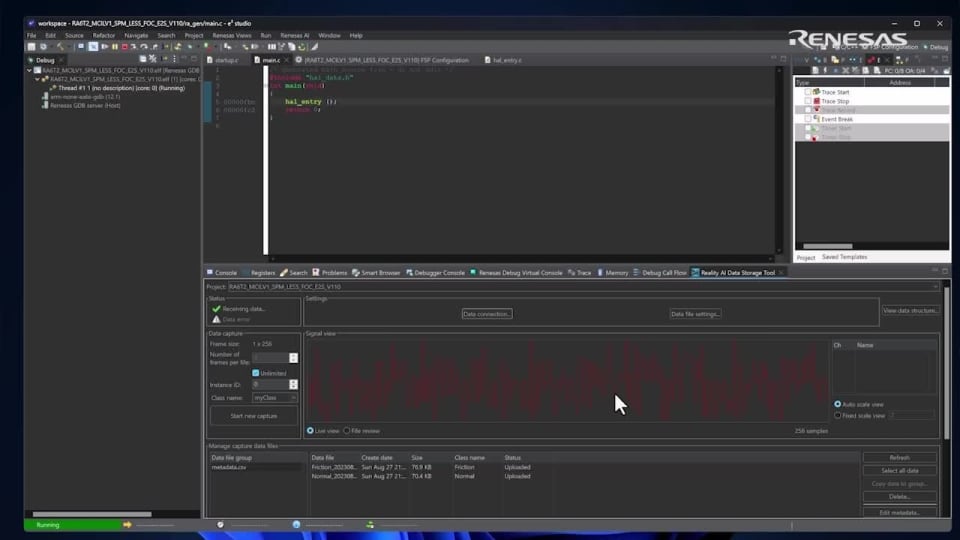The height and width of the screenshot is (540, 960).
Task: Tick the Trace Stop checkbox
Action: 808,101
